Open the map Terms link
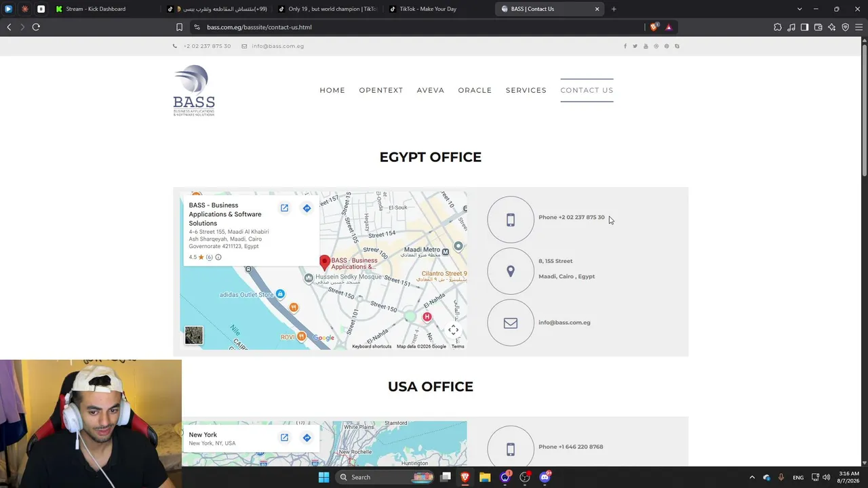The height and width of the screenshot is (488, 868). (458, 346)
